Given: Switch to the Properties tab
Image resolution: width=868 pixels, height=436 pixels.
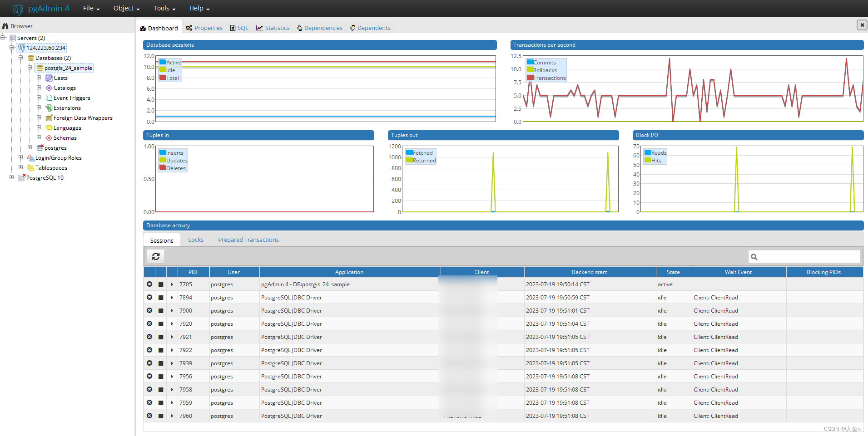Looking at the screenshot, I should pyautogui.click(x=204, y=28).
